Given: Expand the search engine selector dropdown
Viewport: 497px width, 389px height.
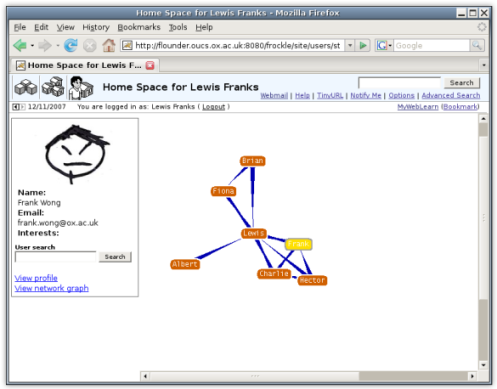Looking at the screenshot, I should 390,45.
